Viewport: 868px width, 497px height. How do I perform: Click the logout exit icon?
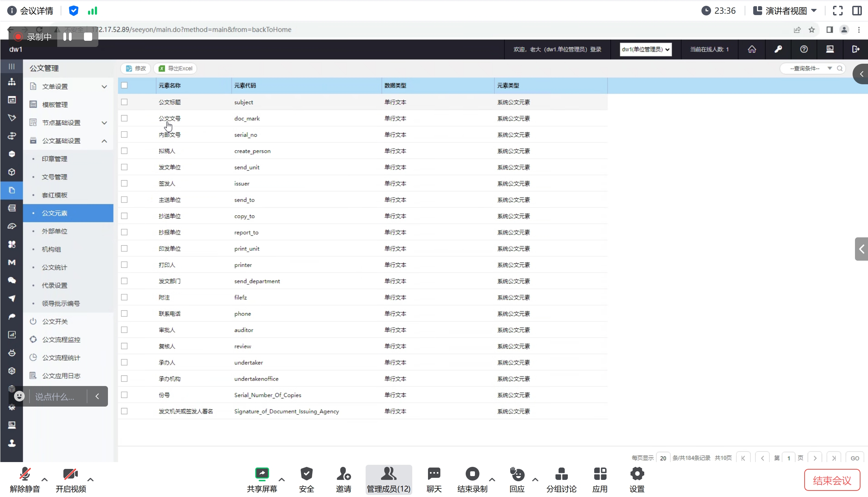[x=855, y=49]
